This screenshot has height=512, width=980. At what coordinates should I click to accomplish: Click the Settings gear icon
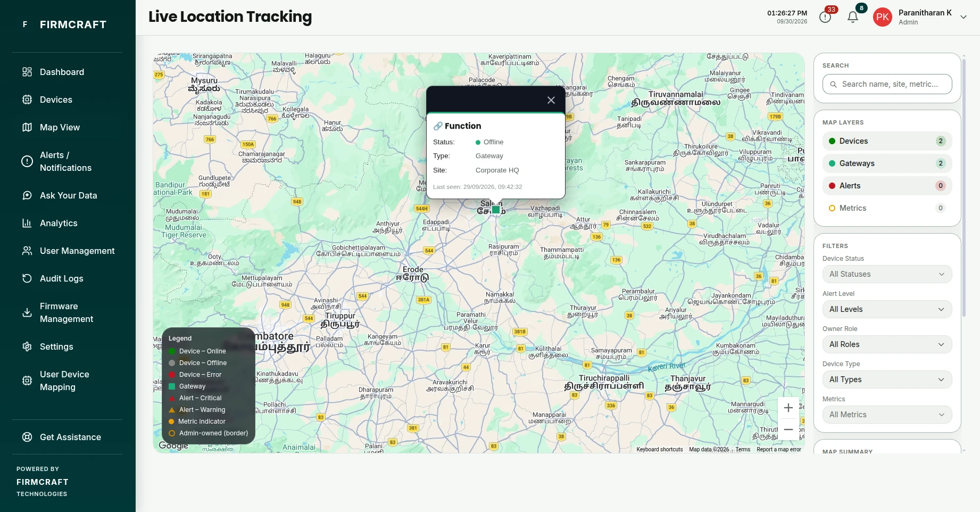click(x=27, y=346)
